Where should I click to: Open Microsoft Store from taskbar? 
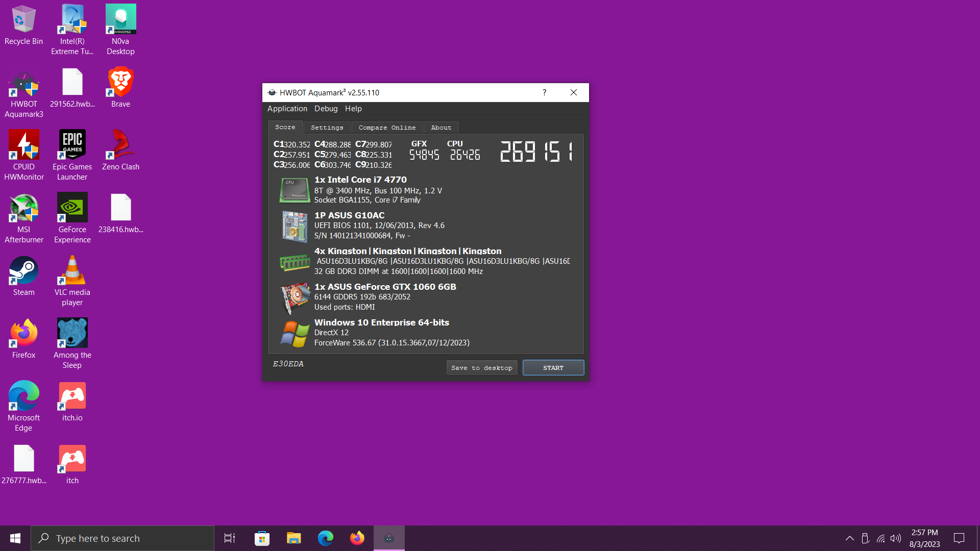point(262,538)
